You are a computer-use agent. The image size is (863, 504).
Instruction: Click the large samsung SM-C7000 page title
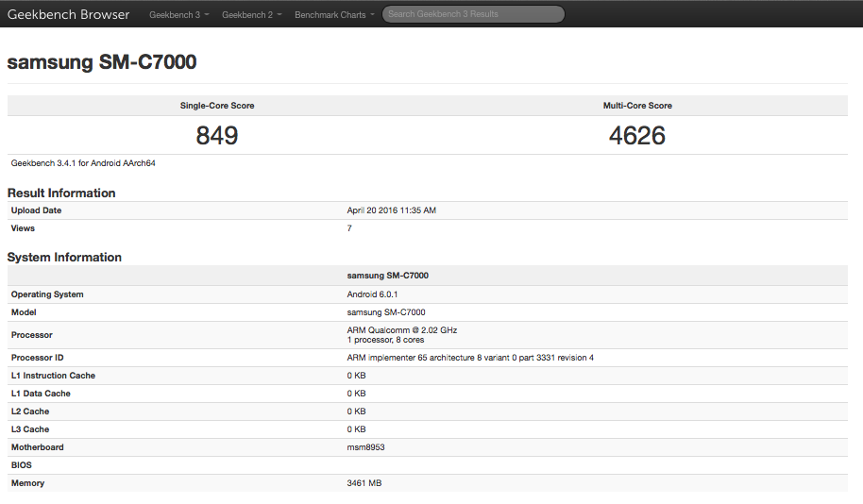tap(102, 62)
